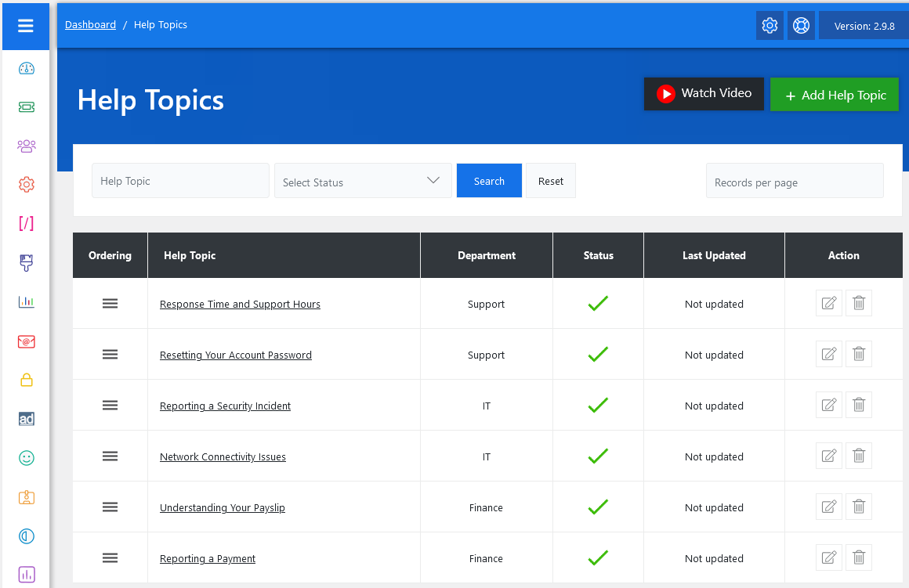This screenshot has height=588, width=909.
Task: Click the dashboard speedometer sidebar icon
Action: (27, 68)
